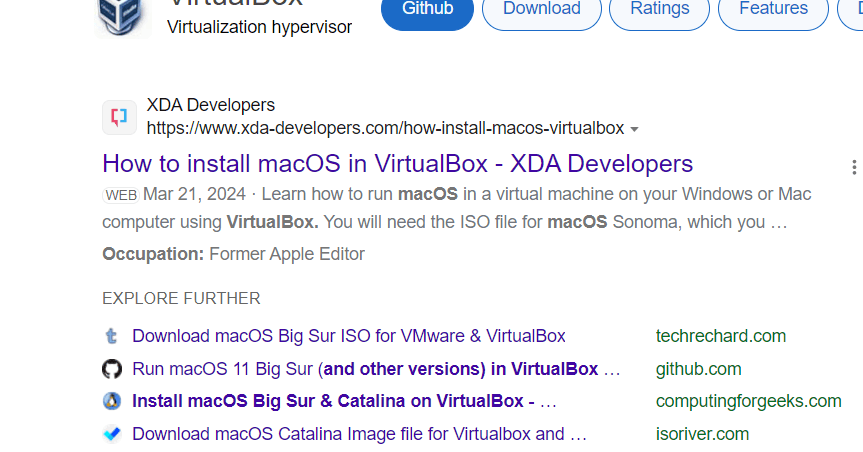This screenshot has height=452, width=863.
Task: Open Install macOS Big Sur & Catalina link
Action: click(345, 401)
